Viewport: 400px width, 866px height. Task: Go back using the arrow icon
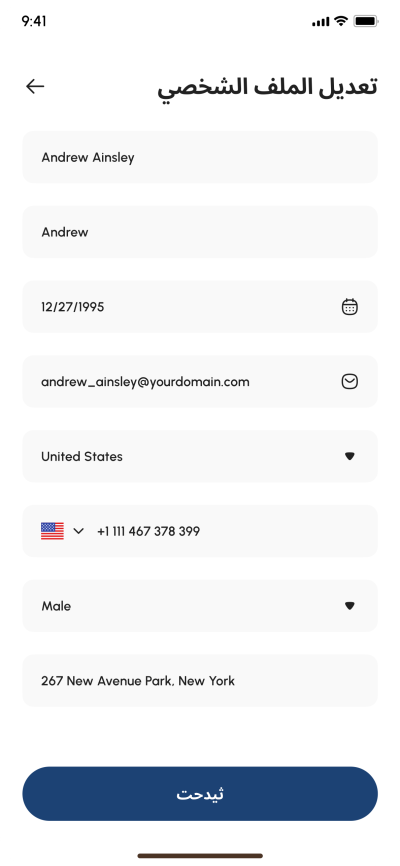35,86
